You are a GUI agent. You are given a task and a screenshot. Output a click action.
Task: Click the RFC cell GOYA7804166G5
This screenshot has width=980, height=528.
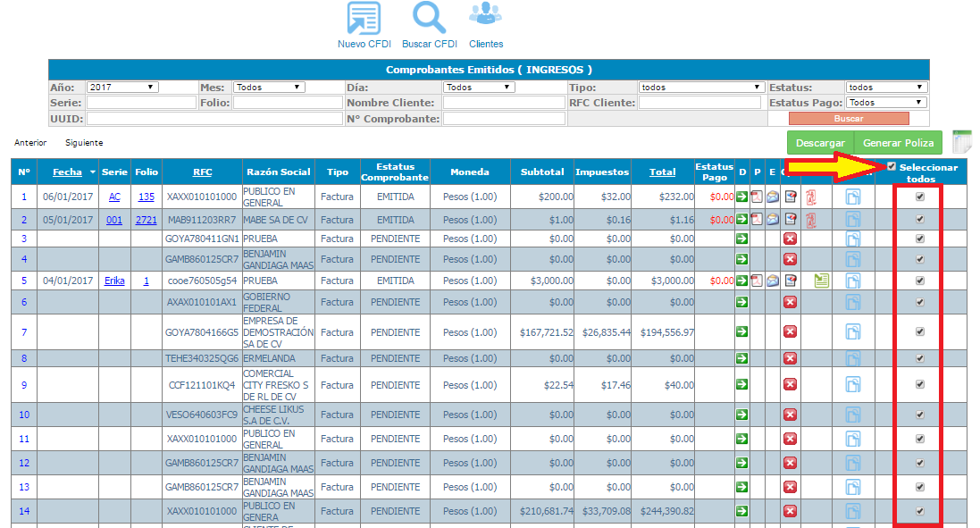coord(202,332)
